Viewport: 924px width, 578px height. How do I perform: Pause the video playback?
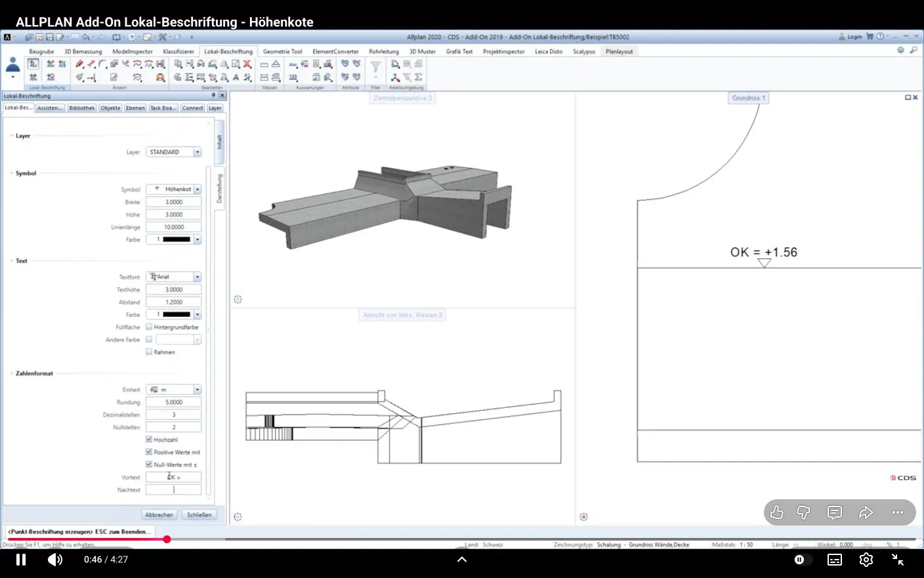[x=21, y=560]
